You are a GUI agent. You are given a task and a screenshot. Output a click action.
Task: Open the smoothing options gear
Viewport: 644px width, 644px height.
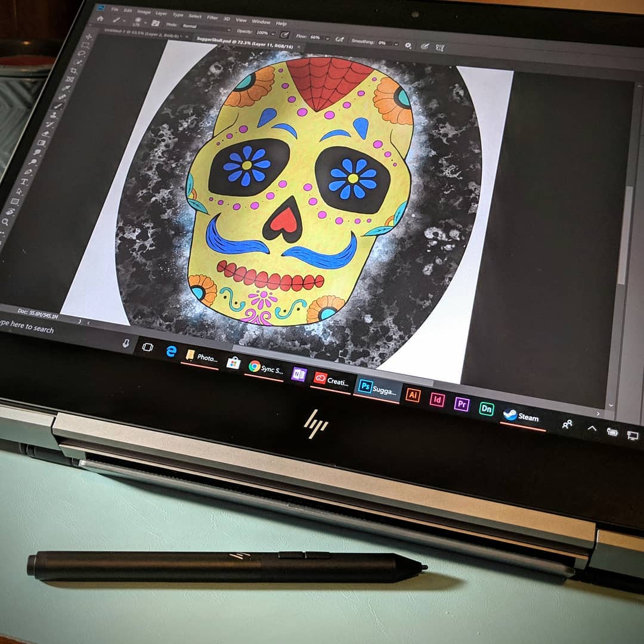coord(408,45)
